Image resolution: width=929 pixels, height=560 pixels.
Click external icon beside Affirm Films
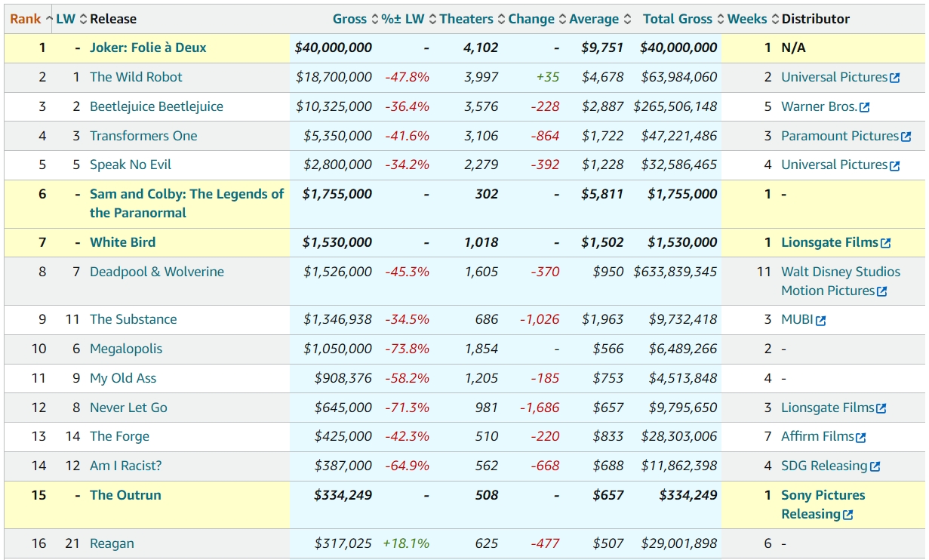pos(861,437)
